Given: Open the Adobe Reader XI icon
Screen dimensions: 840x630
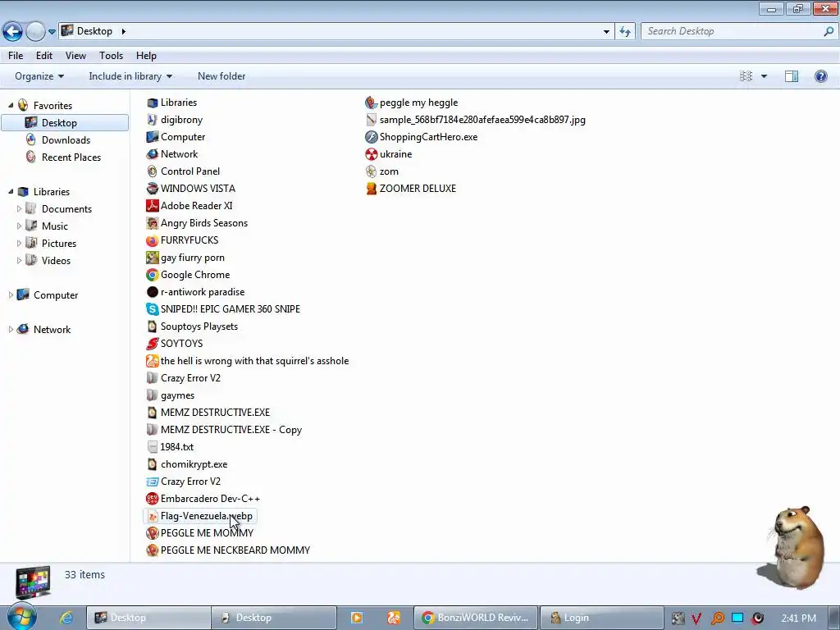Looking at the screenshot, I should 152,206.
